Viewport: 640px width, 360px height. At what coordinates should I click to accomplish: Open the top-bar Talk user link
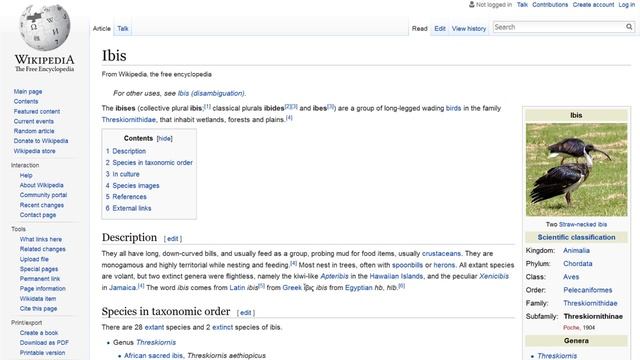(x=522, y=4)
